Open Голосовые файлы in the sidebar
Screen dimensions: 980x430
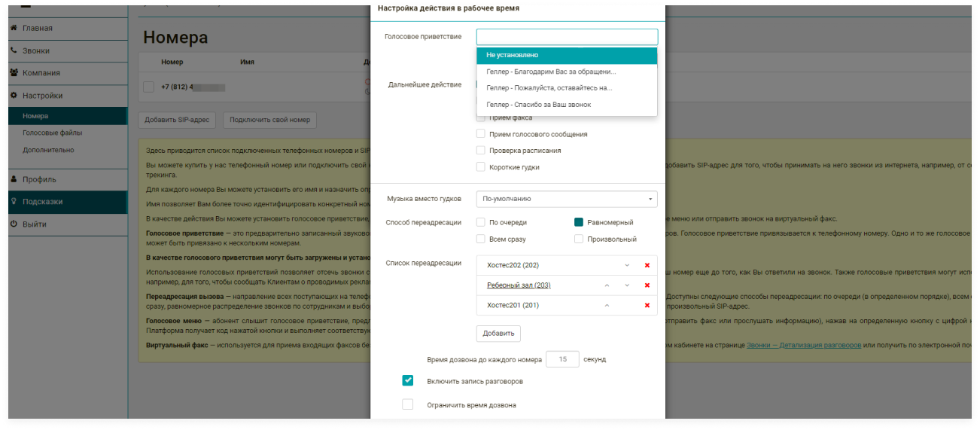[x=52, y=133]
